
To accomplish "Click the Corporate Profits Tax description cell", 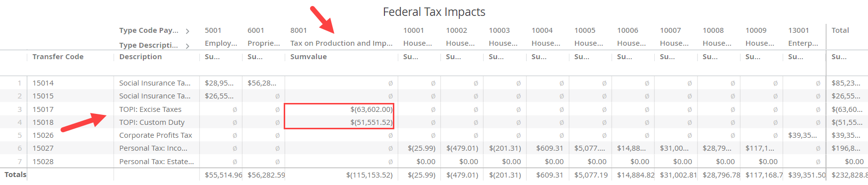I will pyautogui.click(x=156, y=135).
